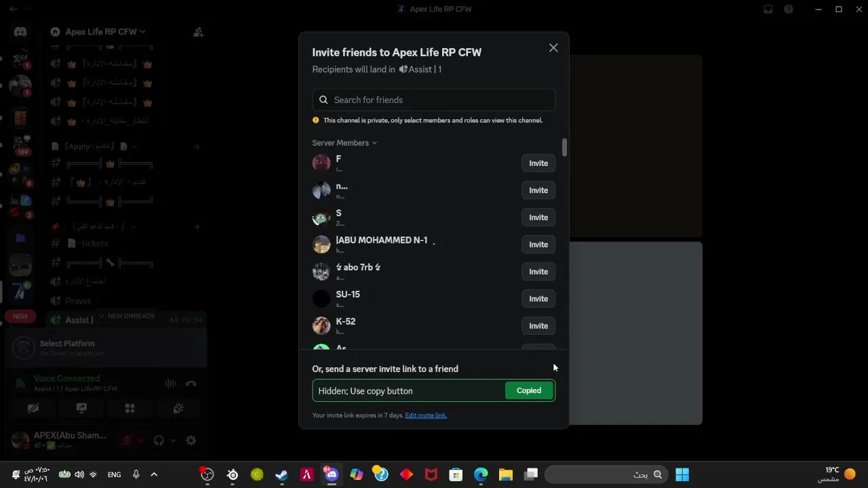Open the soundboard in voice panel
Viewport: 868px width, 488px height.
click(x=178, y=408)
